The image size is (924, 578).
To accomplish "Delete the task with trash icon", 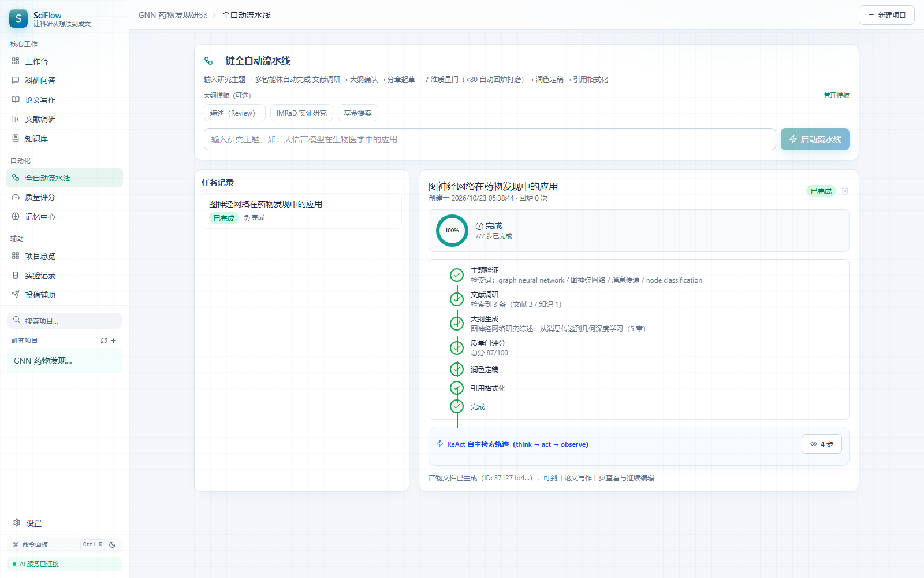I will [x=845, y=191].
